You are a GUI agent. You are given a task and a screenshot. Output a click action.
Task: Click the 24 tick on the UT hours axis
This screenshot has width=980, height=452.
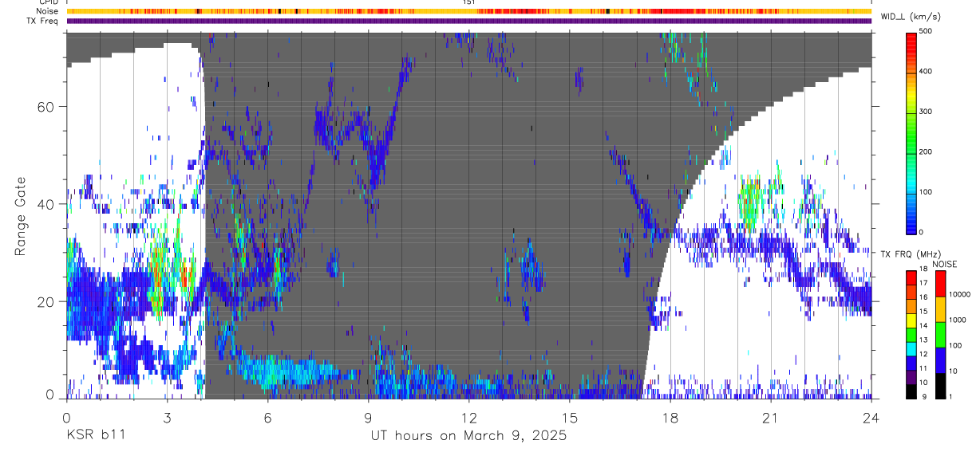(871, 416)
